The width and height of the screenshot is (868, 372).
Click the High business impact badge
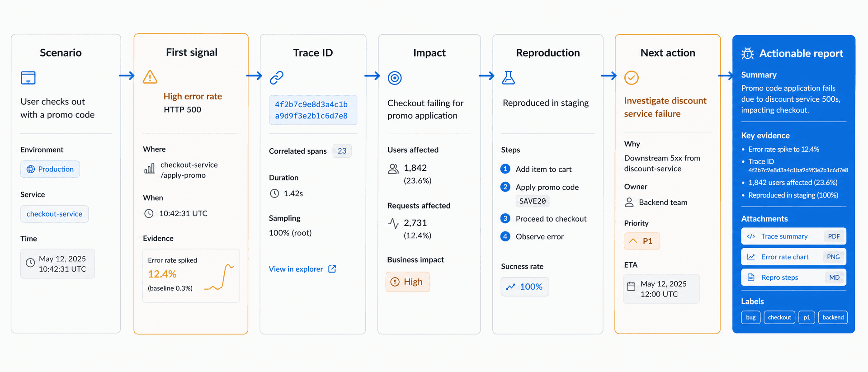(407, 282)
